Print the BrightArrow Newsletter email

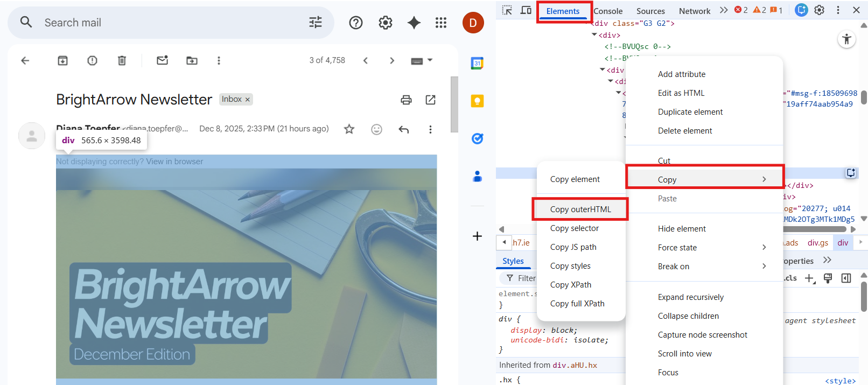406,100
